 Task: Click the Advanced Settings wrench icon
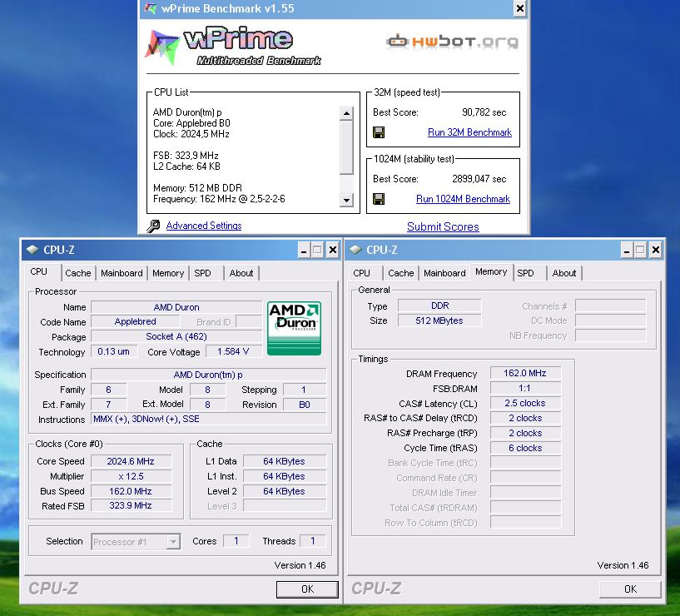click(x=153, y=226)
